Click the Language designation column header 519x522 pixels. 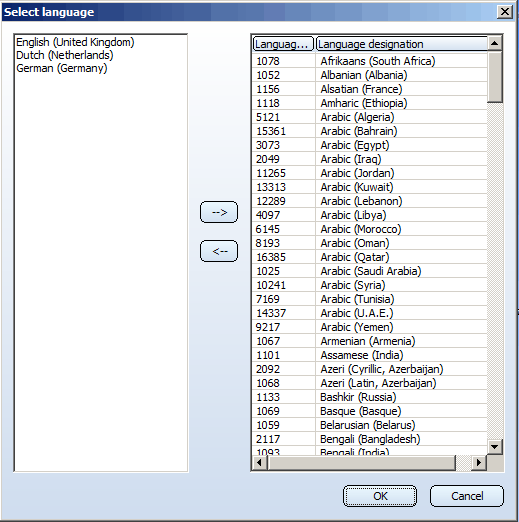[401, 44]
